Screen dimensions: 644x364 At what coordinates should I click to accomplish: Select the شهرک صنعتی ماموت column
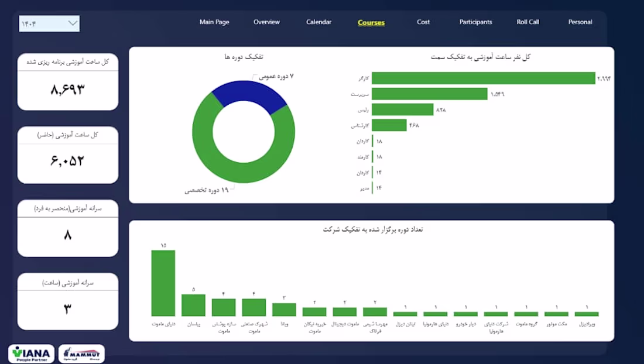254,307
